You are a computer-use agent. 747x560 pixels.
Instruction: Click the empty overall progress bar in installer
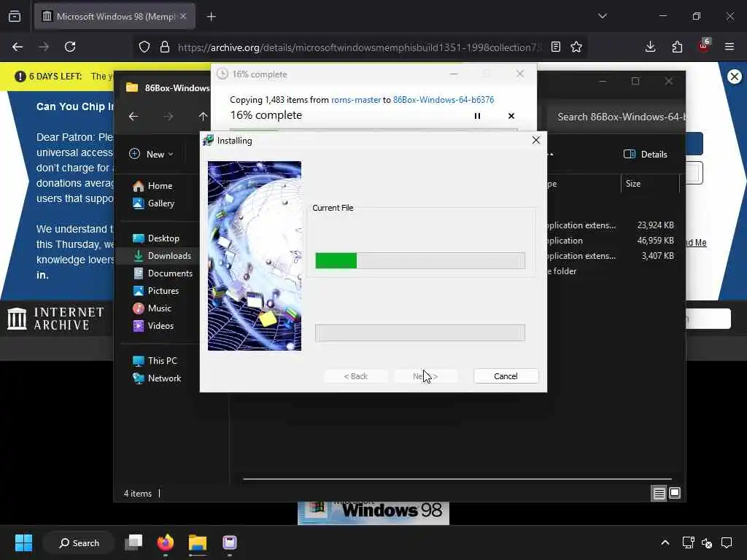click(419, 332)
